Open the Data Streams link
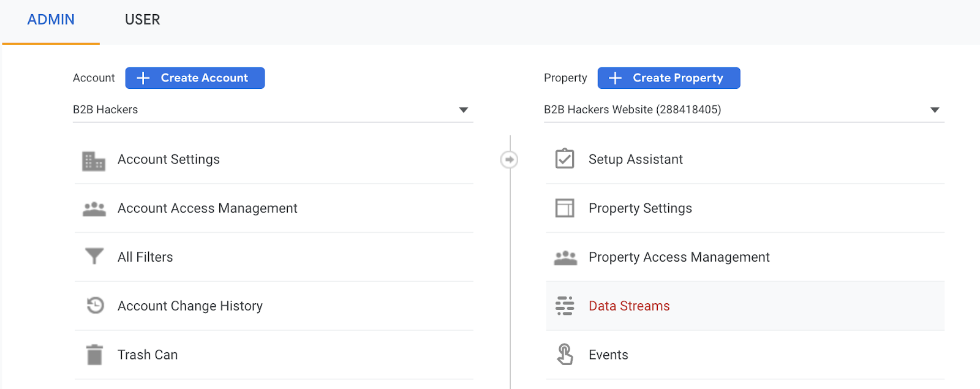Viewport: 980px width, 389px height. (629, 306)
